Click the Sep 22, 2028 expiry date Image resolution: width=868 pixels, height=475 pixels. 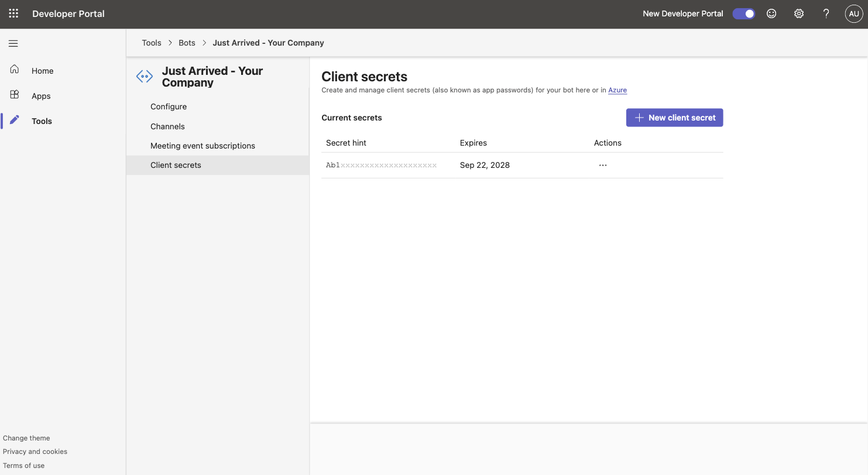pyautogui.click(x=485, y=165)
